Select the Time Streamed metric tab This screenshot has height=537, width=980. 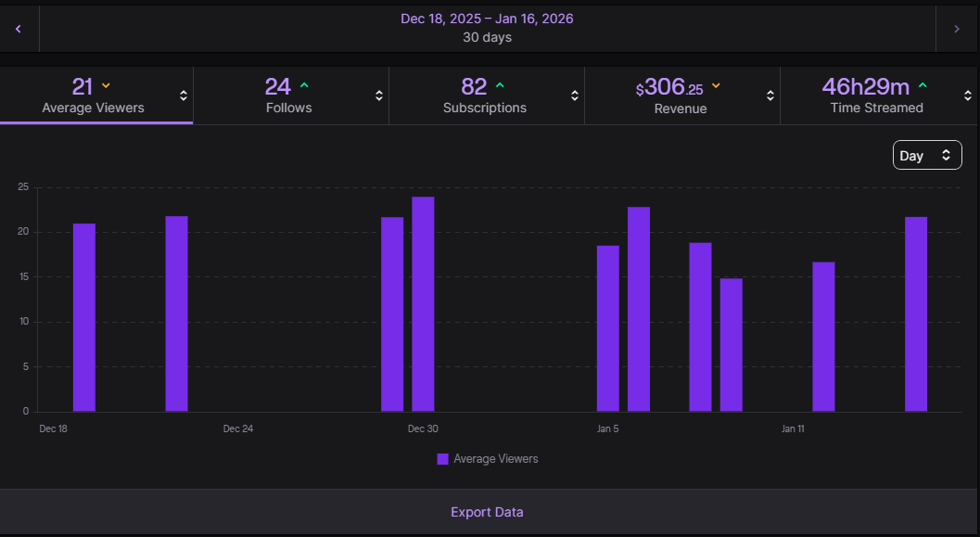pos(879,95)
